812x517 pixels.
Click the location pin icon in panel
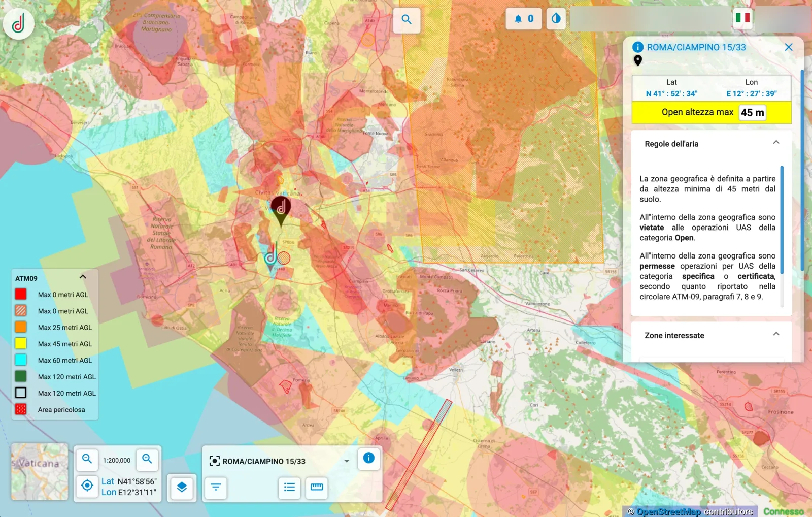[x=638, y=60]
